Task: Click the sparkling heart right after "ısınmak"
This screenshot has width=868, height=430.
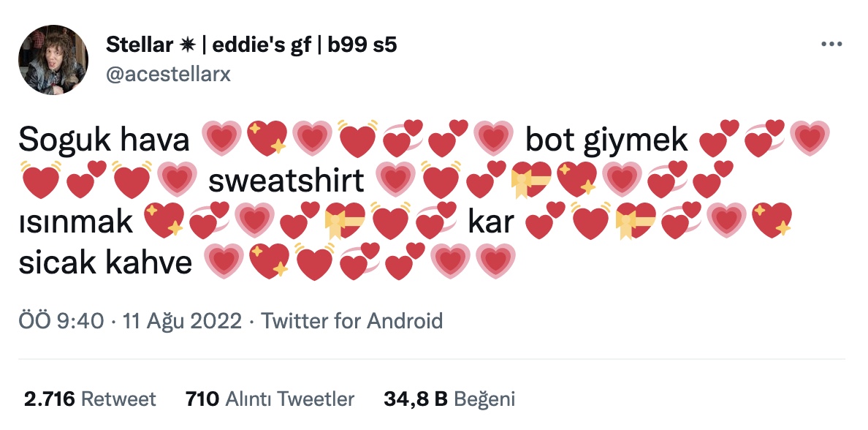Action: tap(164, 220)
